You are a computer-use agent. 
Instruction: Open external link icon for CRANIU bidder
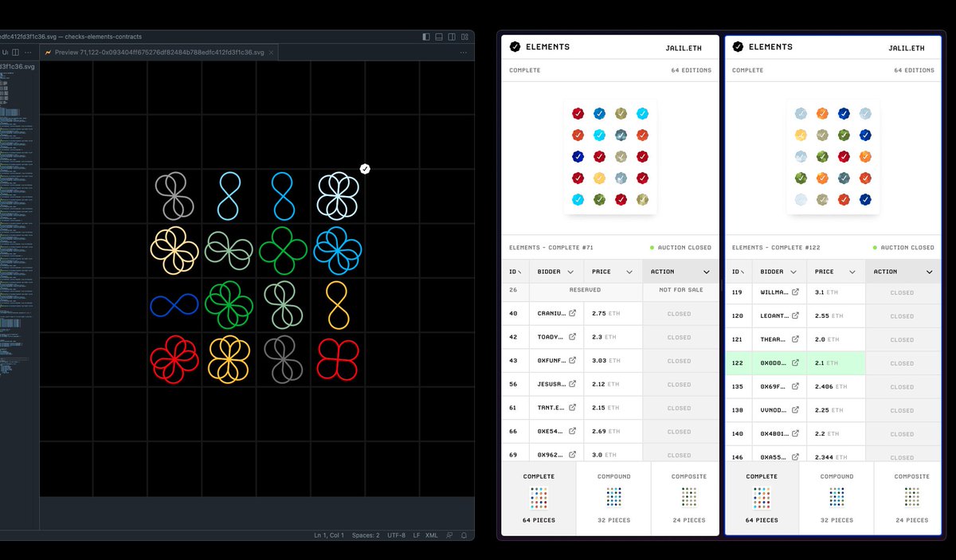(572, 314)
